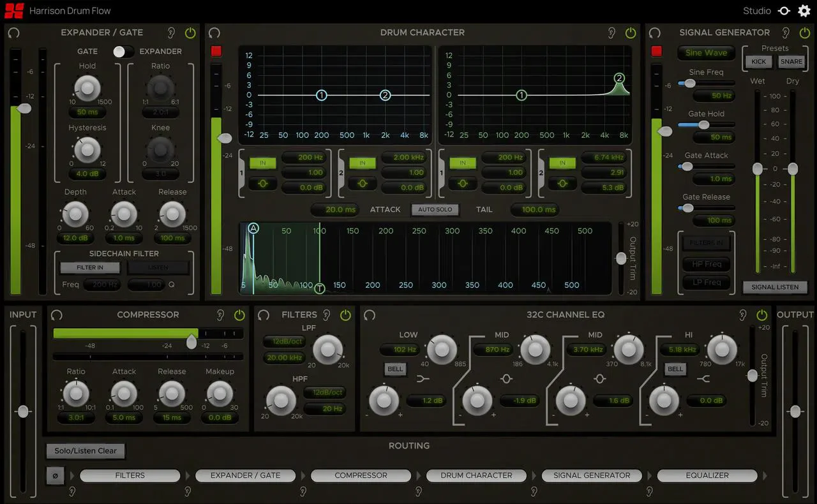This screenshot has height=504, width=817.
Task: Open the LPF 12dB/oct slope dropdown
Action: (x=284, y=341)
